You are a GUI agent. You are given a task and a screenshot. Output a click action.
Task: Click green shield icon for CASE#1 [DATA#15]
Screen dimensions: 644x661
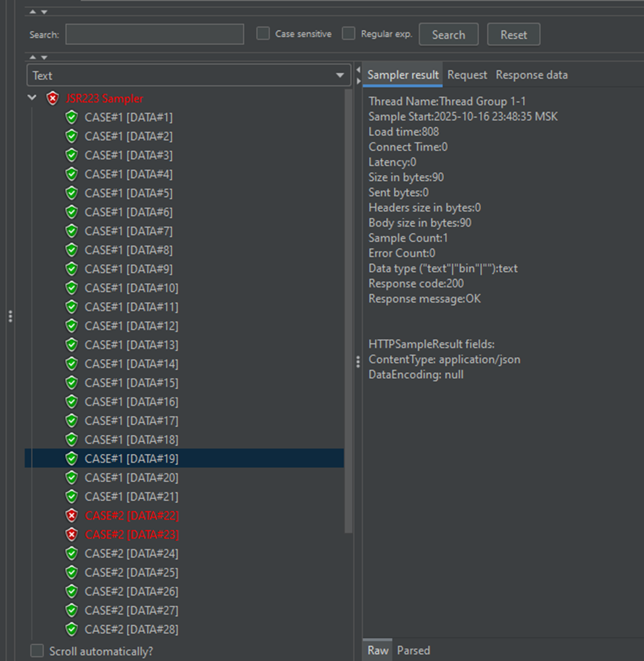[71, 383]
